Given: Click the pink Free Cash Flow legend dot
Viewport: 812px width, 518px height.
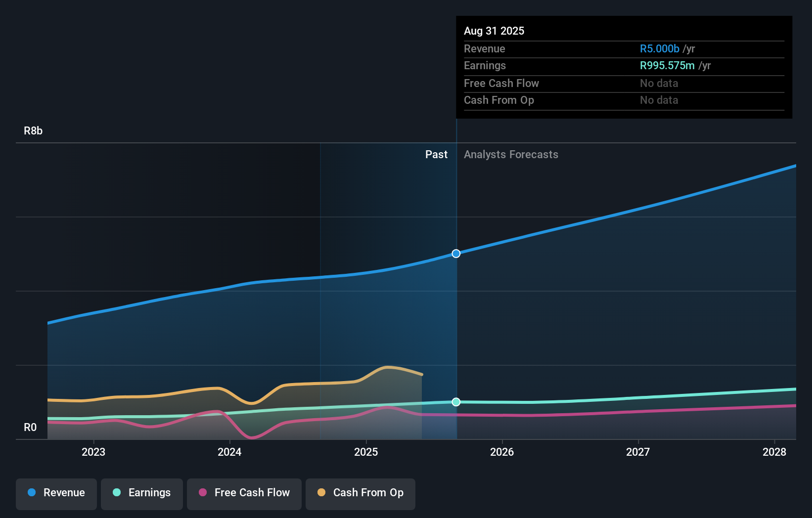Looking at the screenshot, I should click(202, 493).
